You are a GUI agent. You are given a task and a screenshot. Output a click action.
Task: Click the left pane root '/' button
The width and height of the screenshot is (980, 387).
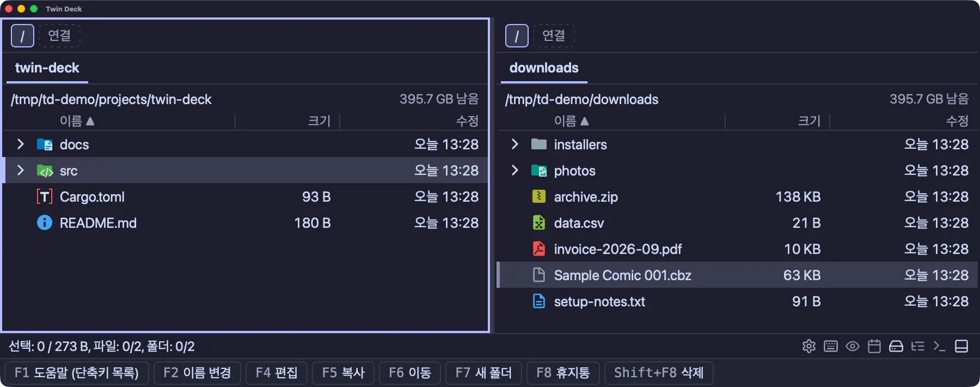(x=22, y=36)
